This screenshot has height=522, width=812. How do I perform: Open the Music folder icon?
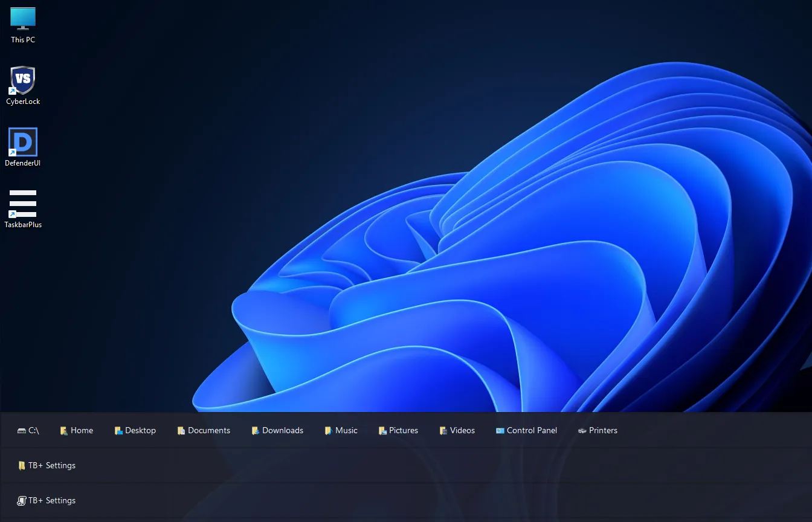341,430
